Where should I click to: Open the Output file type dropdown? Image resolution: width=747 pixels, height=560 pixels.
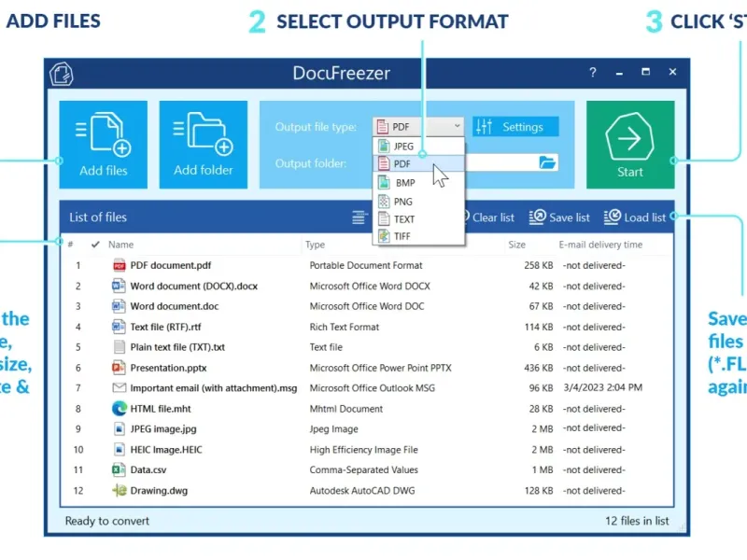(417, 127)
